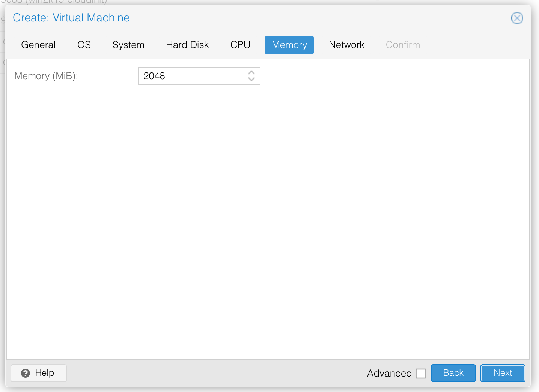This screenshot has height=392, width=539.
Task: Click the Advanced label to toggle options
Action: click(390, 373)
